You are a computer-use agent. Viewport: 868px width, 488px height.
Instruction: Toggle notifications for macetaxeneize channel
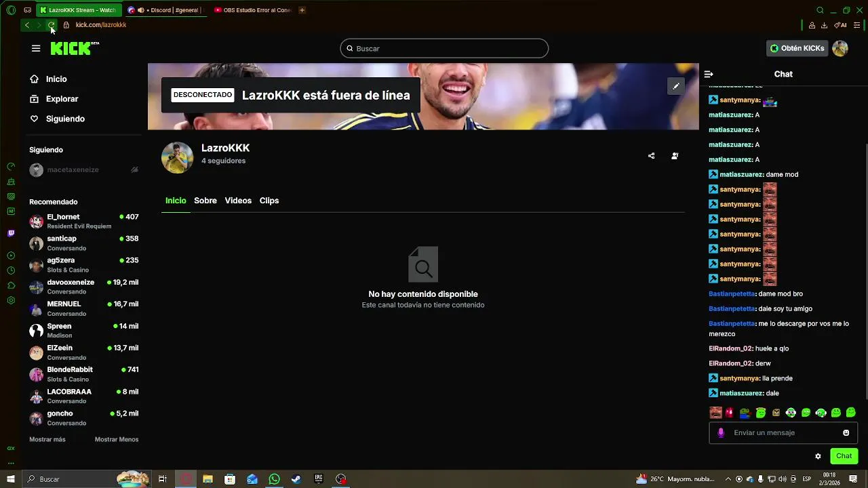(x=134, y=170)
